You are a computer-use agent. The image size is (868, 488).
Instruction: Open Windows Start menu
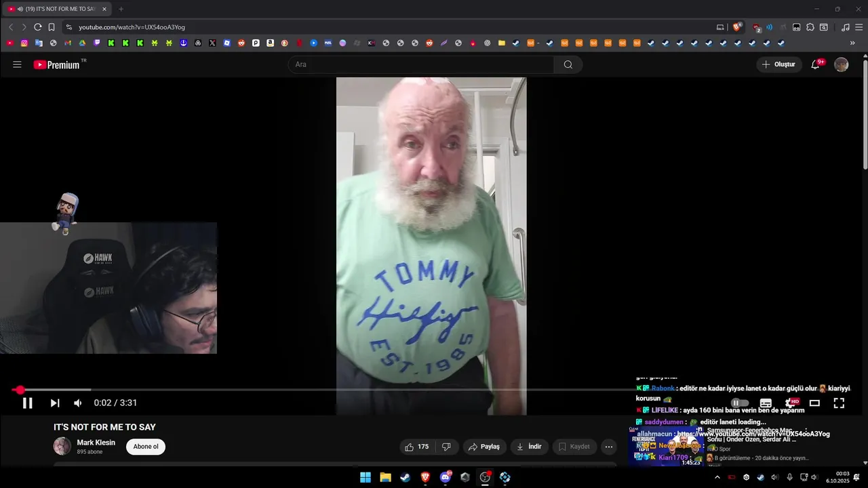click(366, 477)
